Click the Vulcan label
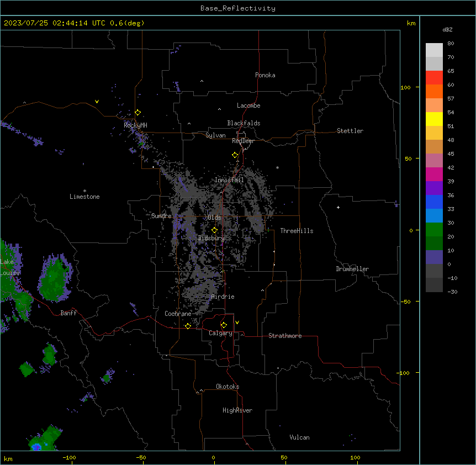476x465 pixels. 300,437
